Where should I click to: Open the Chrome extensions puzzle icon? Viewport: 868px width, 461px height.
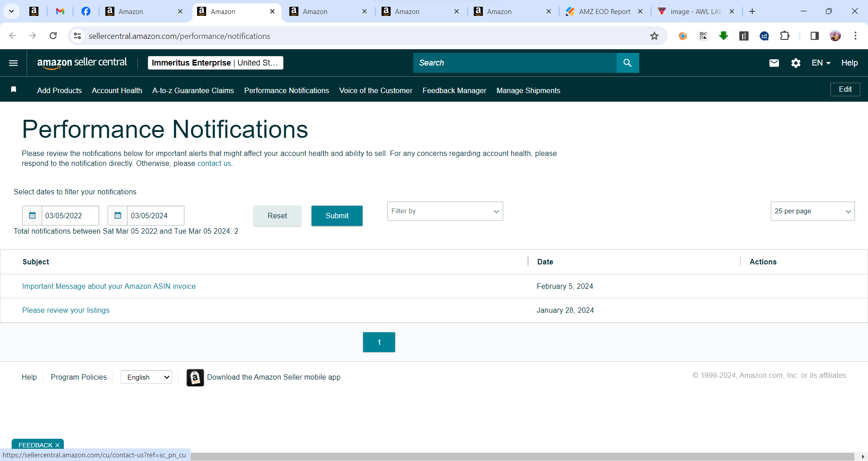[x=785, y=36]
